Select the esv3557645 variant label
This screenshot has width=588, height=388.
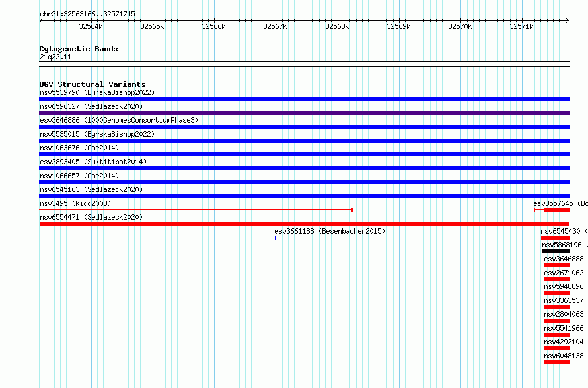[x=561, y=203]
